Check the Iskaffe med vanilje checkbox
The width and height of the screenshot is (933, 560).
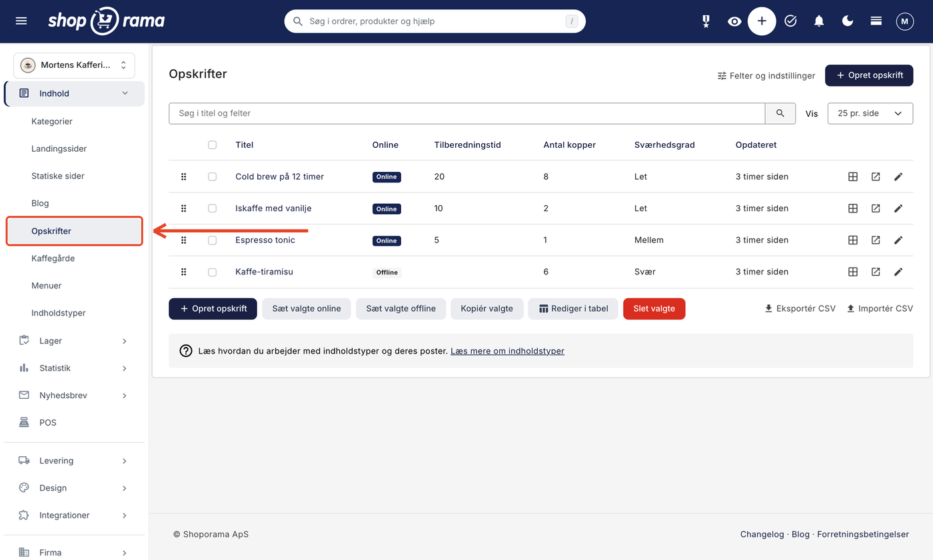pyautogui.click(x=213, y=208)
